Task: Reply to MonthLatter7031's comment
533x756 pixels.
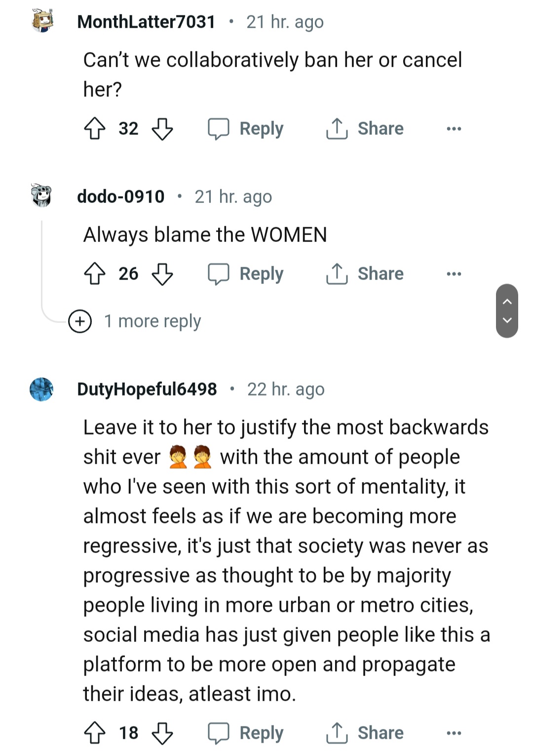Action: (x=246, y=129)
